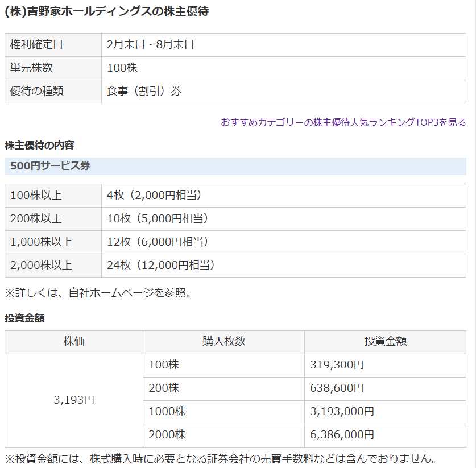Viewport: 476px width, 468px height.
Task: Select the 24枚（12,000円相当） cell
Action: [284, 266]
